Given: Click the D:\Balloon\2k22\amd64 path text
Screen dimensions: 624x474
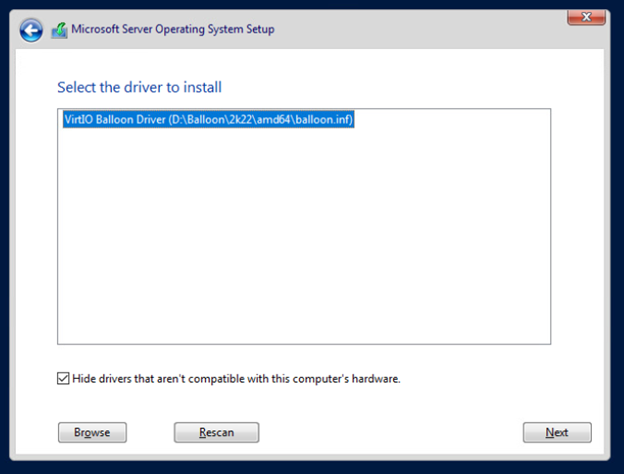Looking at the screenshot, I should click(x=232, y=119).
